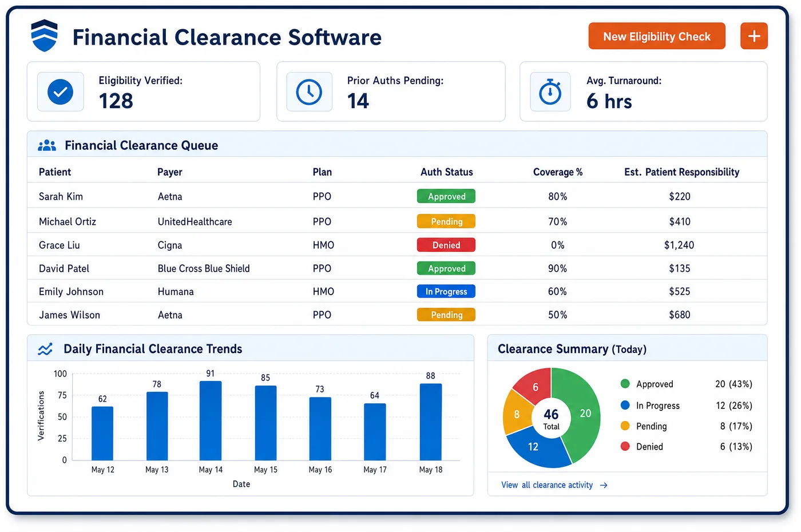Click the May 16 bar in the chart

[x=320, y=429]
